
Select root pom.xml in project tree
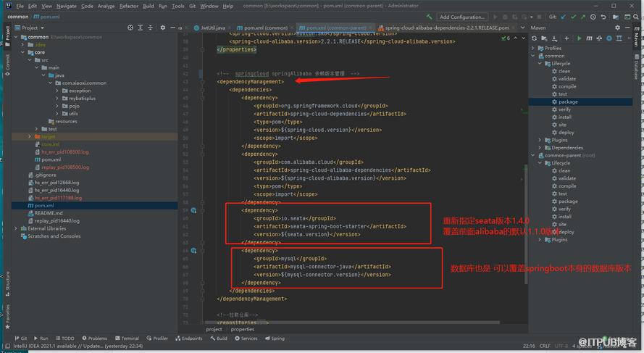(x=44, y=205)
